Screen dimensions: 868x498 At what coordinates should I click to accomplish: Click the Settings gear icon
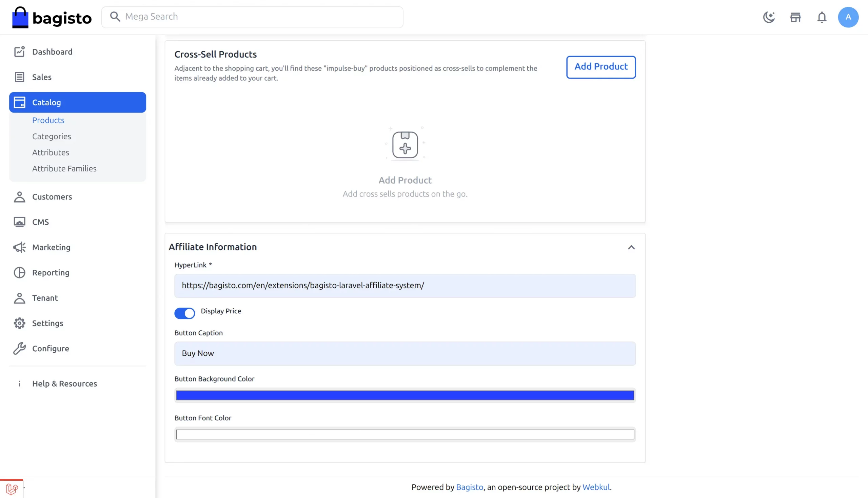coord(20,323)
